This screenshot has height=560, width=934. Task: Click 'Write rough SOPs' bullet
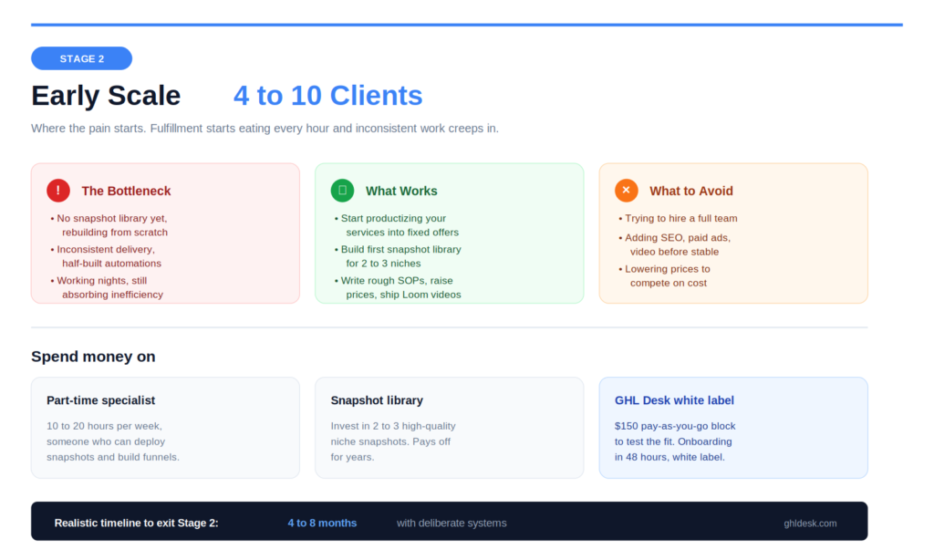click(398, 287)
